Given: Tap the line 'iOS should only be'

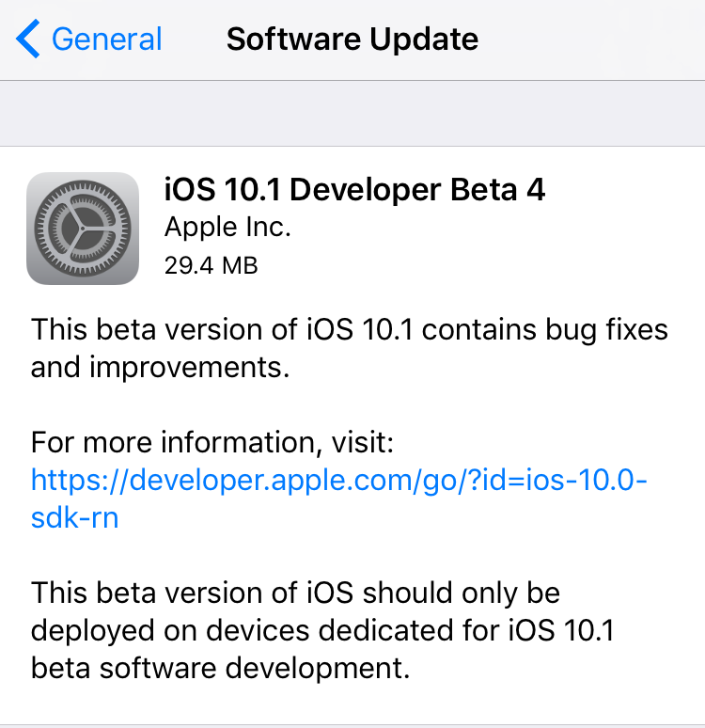Looking at the screenshot, I should point(432,593).
